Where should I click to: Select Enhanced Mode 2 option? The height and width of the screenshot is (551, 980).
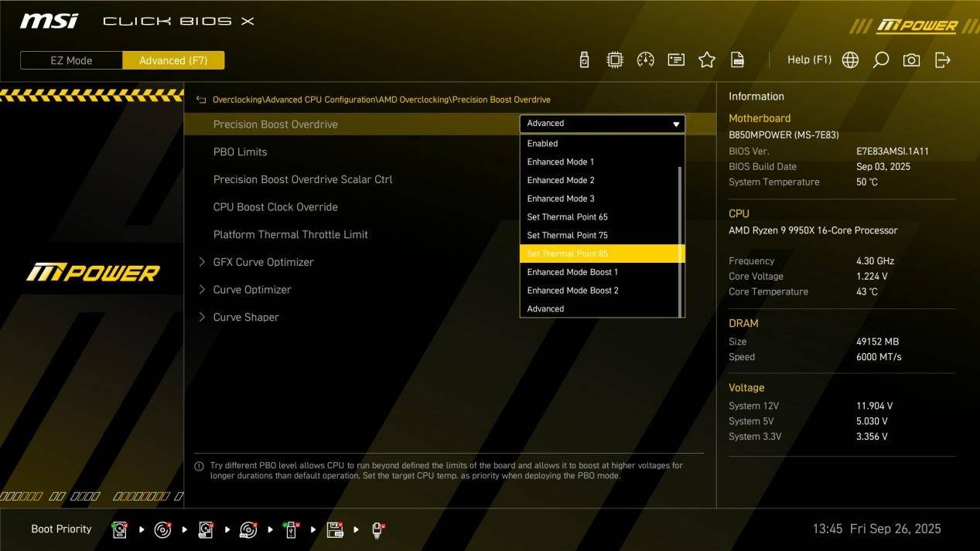(561, 180)
